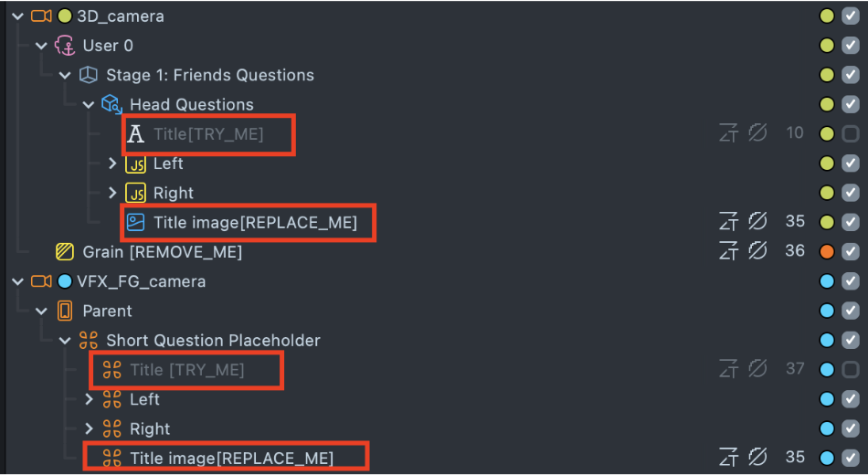The height and width of the screenshot is (475, 868).
Task: Click the Title image picture icon
Action: (x=135, y=222)
